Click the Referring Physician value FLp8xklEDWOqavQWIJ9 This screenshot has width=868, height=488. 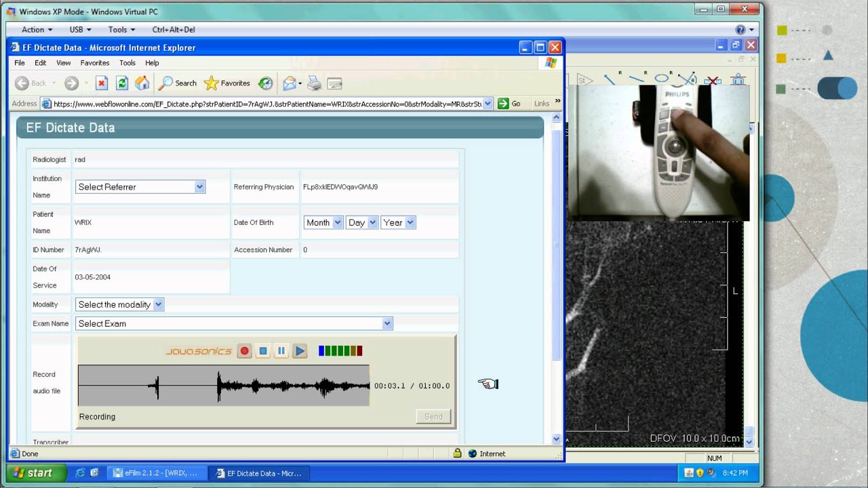pyautogui.click(x=340, y=187)
